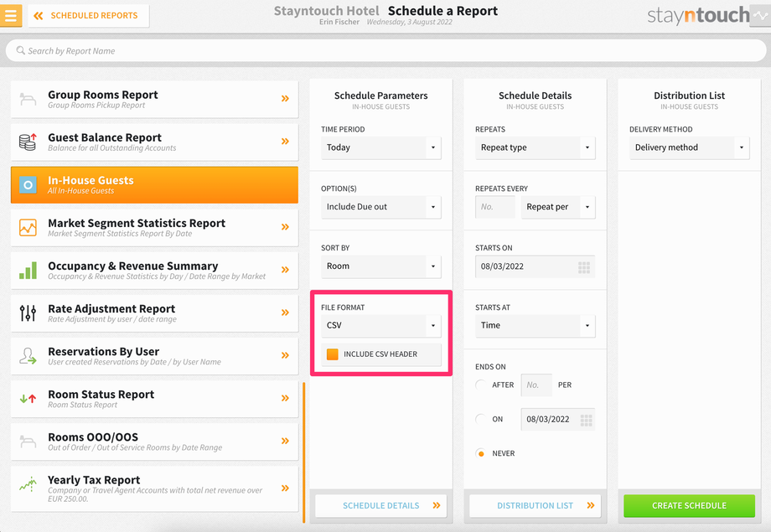Click the Rooms OOO/OOS double-chevron arrow
771x532 pixels.
click(285, 441)
